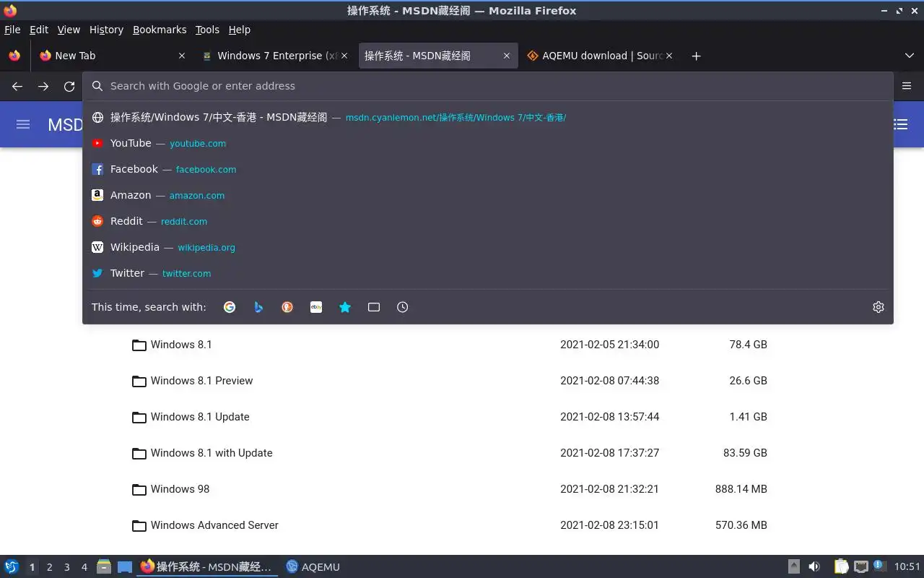Open Firefox application menu (hamburger)
The image size is (924, 578).
(907, 86)
